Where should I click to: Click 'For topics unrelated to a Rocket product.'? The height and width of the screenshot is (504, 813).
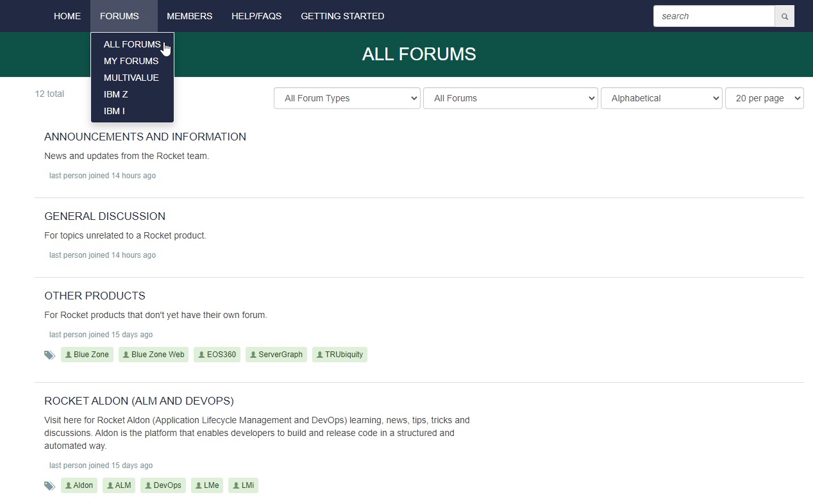tap(125, 235)
